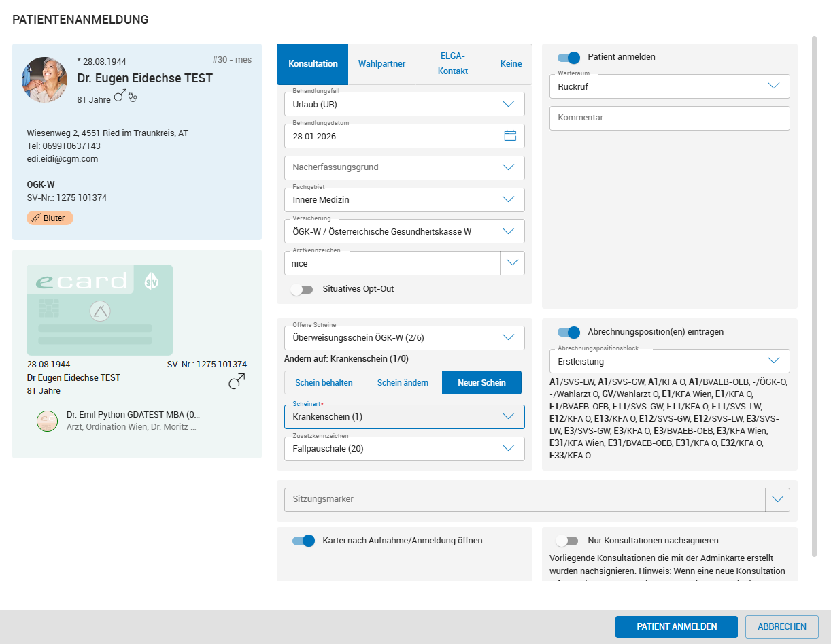The image size is (831, 644).
Task: Click the doctor avatar for Dr. Emil Python
Action: 47,421
